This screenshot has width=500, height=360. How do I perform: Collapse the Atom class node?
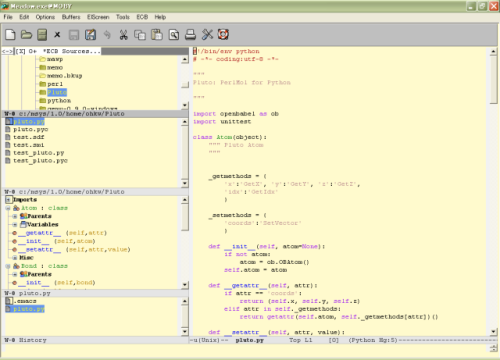point(8,208)
